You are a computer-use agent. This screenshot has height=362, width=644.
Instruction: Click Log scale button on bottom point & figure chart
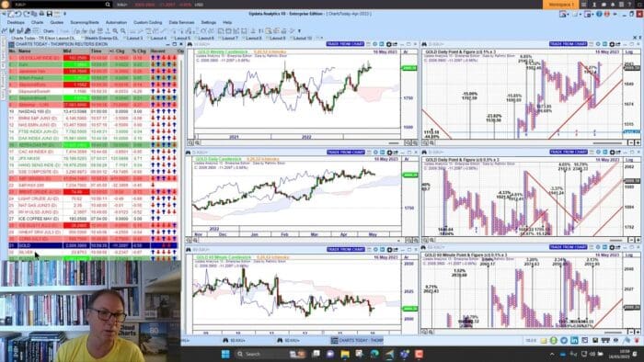628,255
